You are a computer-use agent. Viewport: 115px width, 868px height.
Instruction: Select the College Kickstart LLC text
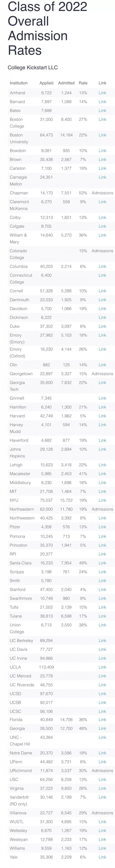point(33,67)
